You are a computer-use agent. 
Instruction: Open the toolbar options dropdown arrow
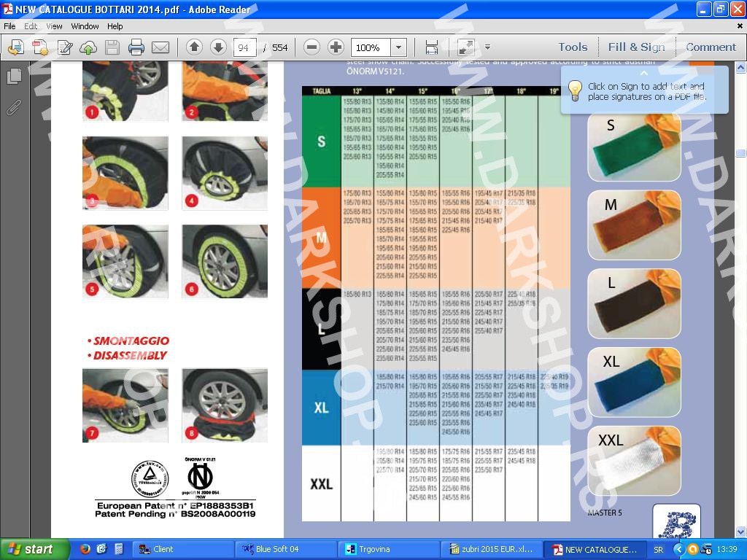point(487,47)
